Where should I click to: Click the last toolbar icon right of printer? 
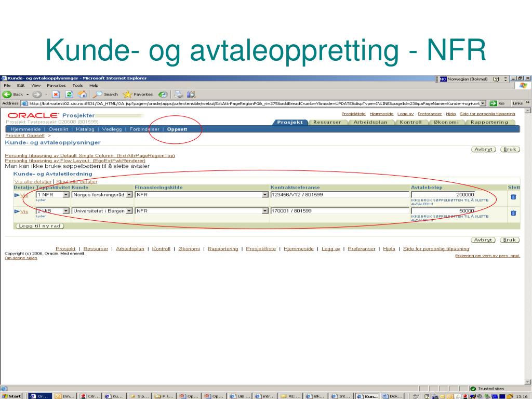pos(191,95)
